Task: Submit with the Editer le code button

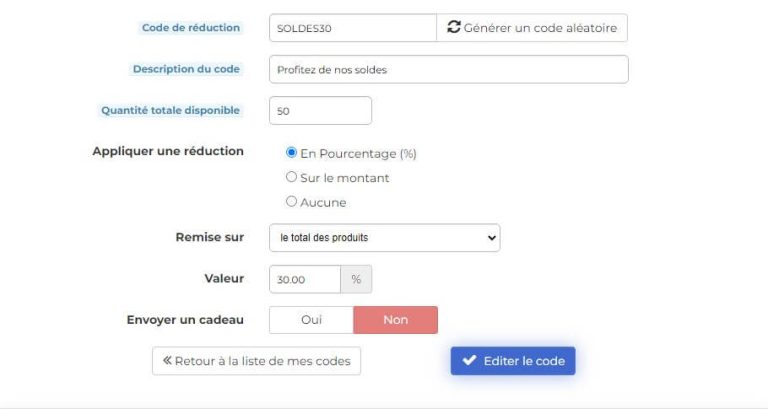Action: click(513, 361)
